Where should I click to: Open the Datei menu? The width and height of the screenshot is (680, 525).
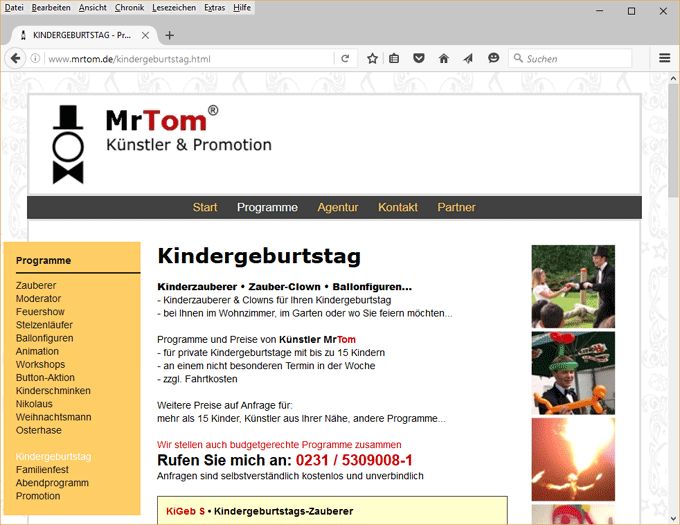click(x=14, y=7)
